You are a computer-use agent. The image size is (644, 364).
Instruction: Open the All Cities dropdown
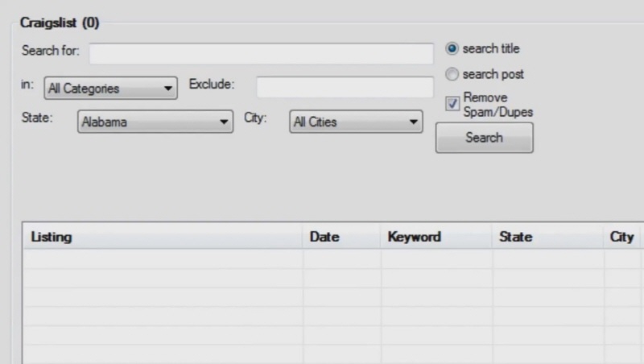[x=356, y=122]
